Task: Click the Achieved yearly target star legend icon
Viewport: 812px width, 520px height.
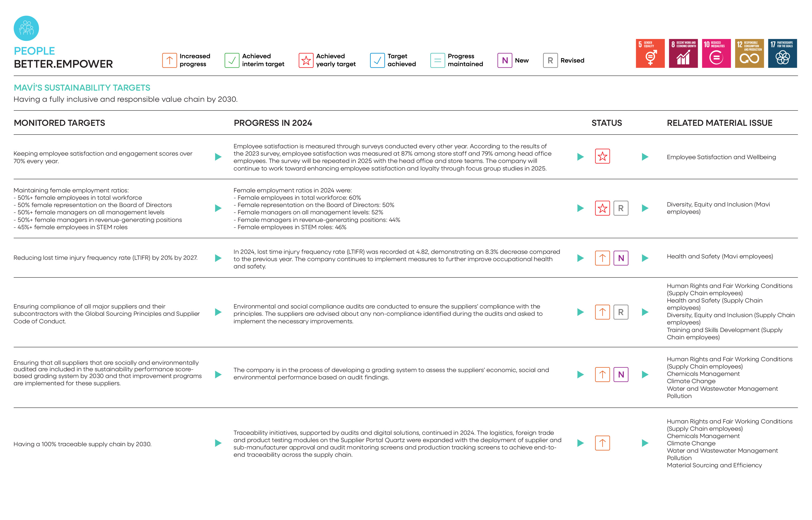Action: pos(306,60)
